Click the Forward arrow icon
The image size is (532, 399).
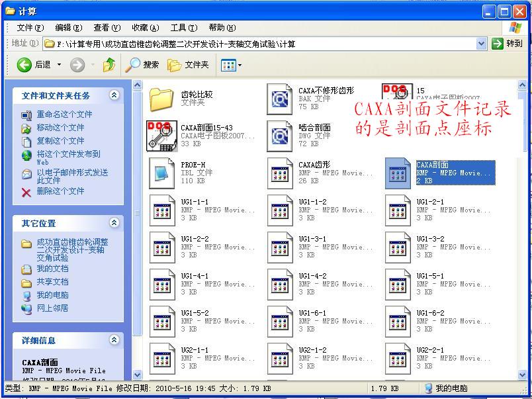[x=77, y=64]
